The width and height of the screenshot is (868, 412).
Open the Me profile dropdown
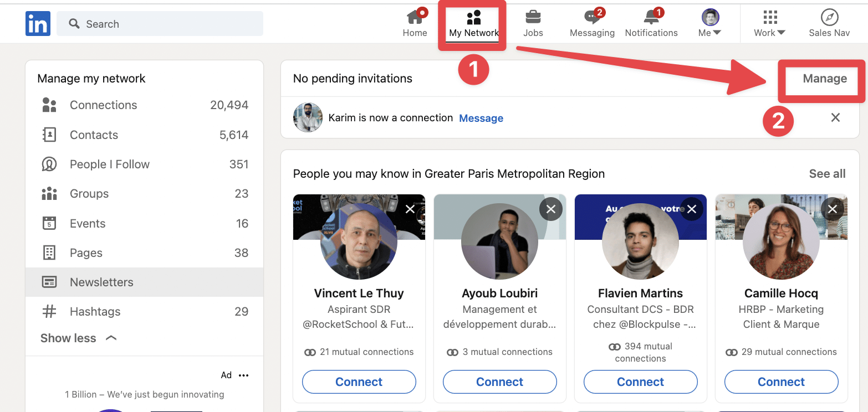709,24
